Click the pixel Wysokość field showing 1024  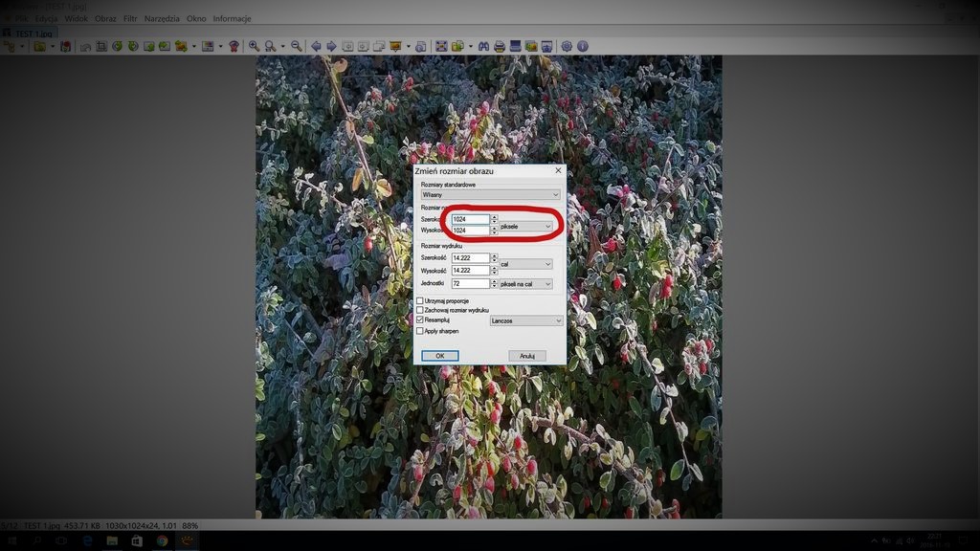click(x=471, y=231)
